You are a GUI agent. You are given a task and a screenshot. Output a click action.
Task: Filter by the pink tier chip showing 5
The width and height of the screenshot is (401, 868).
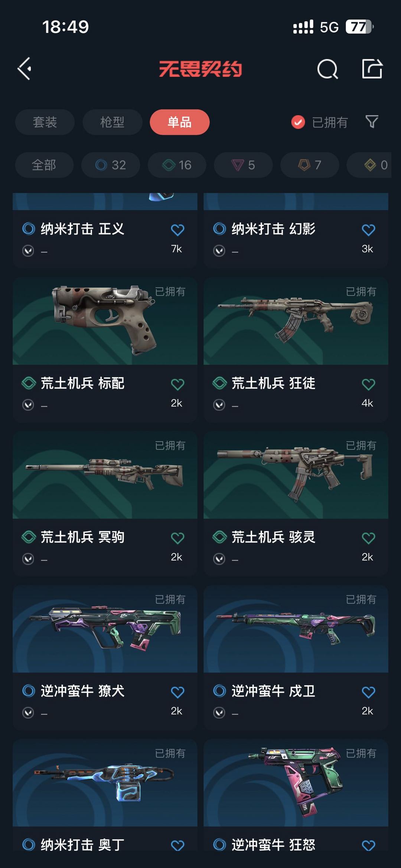coord(243,165)
